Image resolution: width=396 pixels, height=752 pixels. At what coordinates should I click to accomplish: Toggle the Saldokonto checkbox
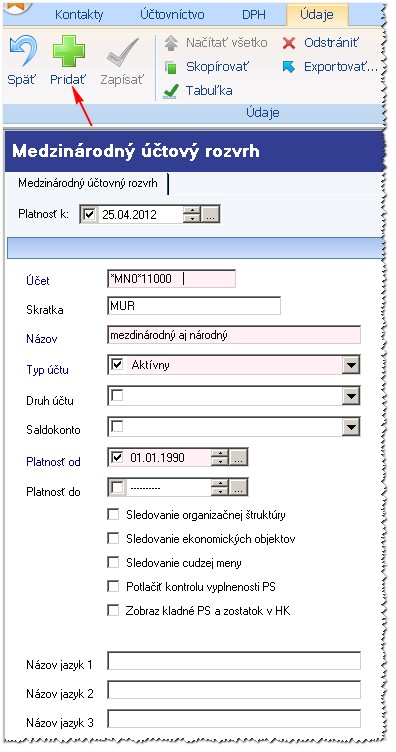[116, 426]
